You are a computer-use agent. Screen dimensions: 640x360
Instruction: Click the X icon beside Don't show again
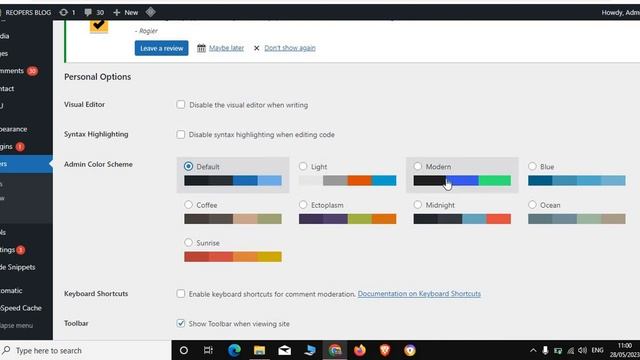coord(256,48)
